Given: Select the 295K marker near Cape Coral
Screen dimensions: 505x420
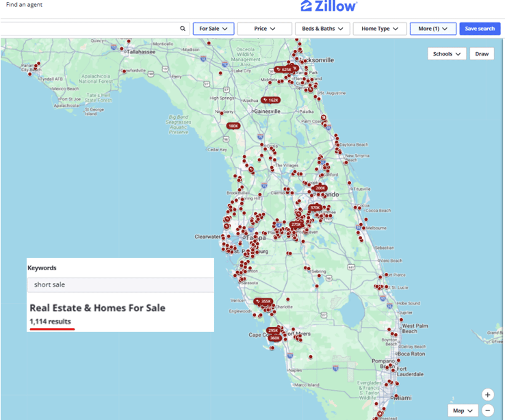Looking at the screenshot, I should pos(273,330).
